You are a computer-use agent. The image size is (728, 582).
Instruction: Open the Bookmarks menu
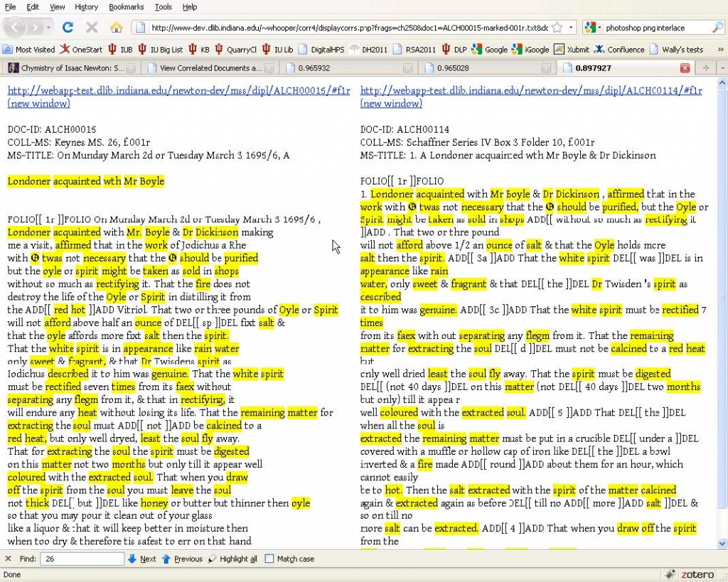pos(127,7)
